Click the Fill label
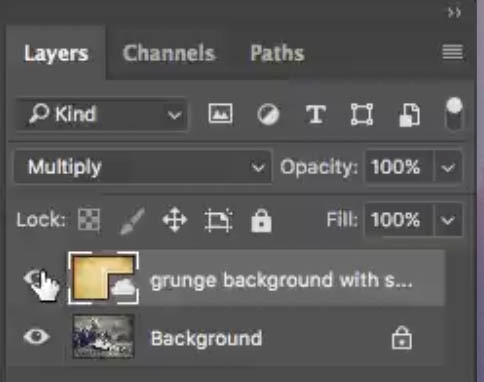This screenshot has width=484, height=382. click(342, 220)
